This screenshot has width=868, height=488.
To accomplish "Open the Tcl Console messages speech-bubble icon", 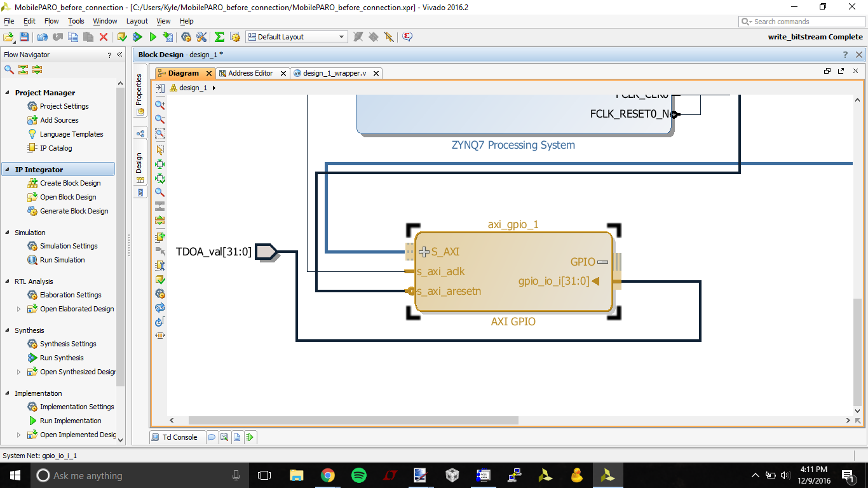I will 212,437.
